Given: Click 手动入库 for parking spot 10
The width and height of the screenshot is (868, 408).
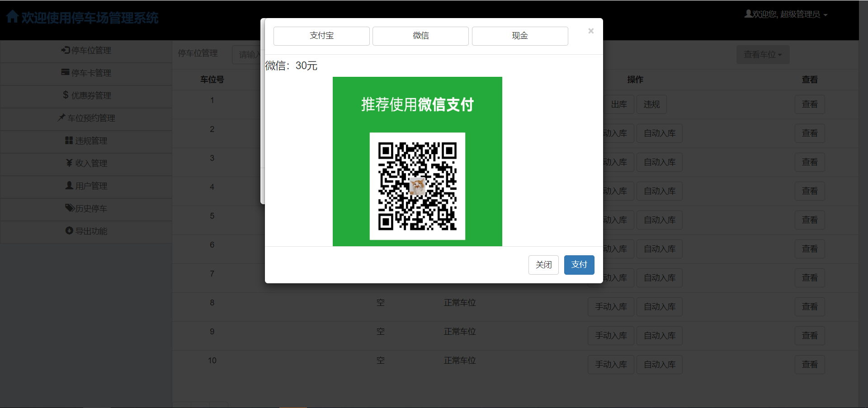Looking at the screenshot, I should tap(611, 365).
